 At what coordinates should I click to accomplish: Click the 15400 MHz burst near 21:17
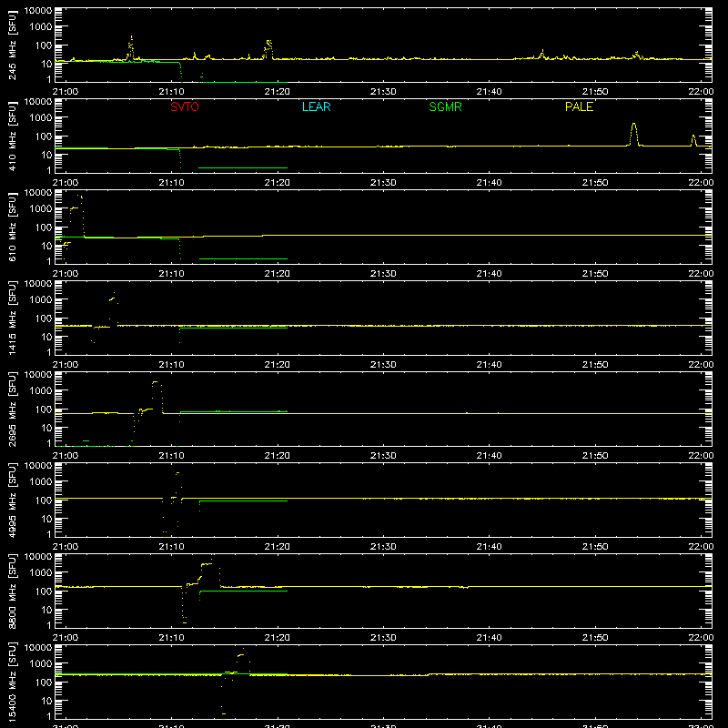coord(241,661)
